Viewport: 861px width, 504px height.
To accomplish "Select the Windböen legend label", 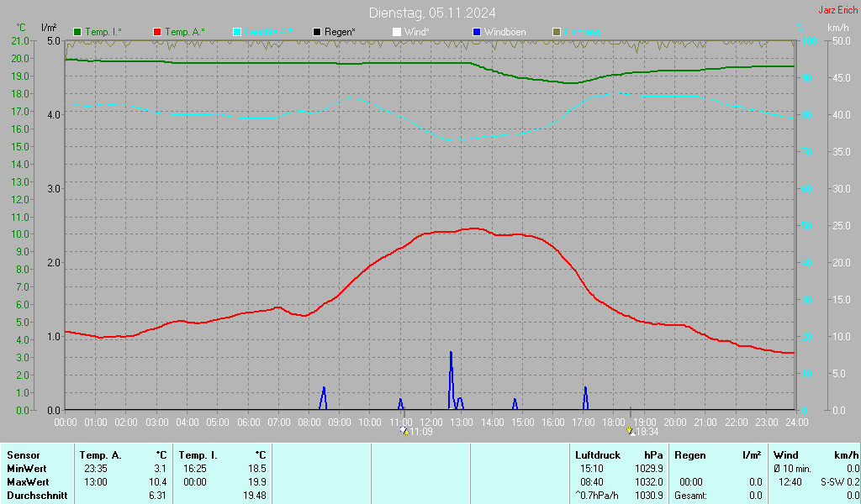I will click(505, 32).
